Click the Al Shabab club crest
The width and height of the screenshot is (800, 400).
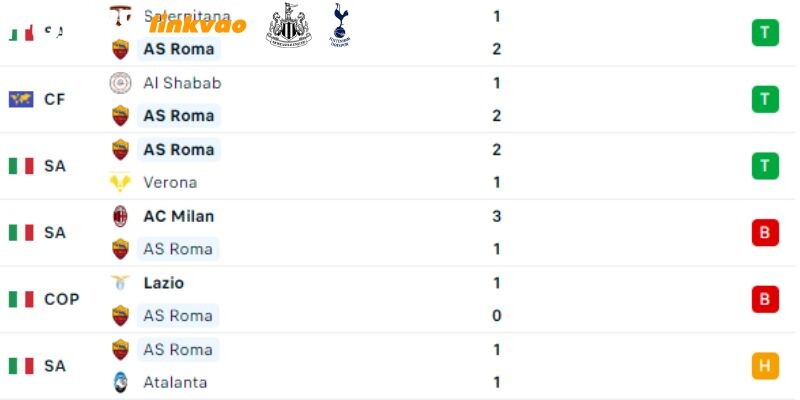(120, 83)
